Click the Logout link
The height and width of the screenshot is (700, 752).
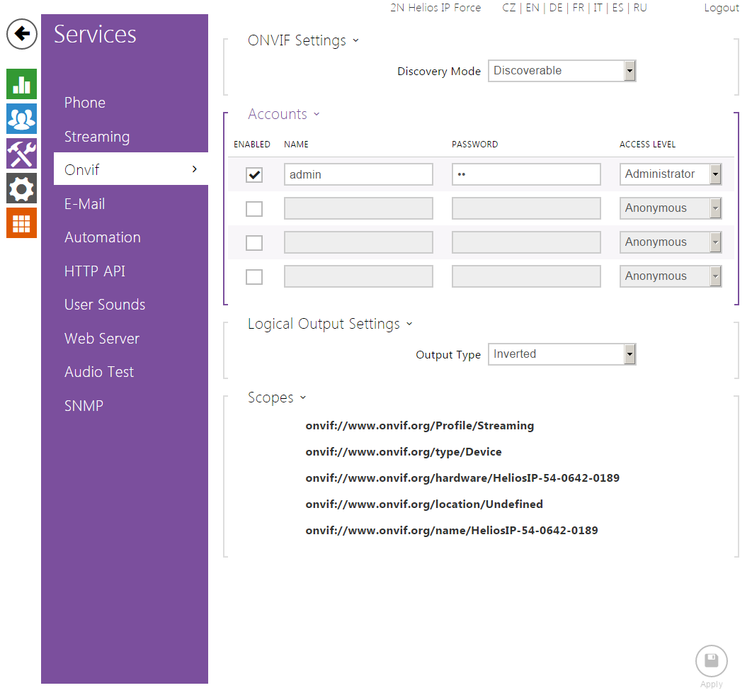click(x=721, y=8)
